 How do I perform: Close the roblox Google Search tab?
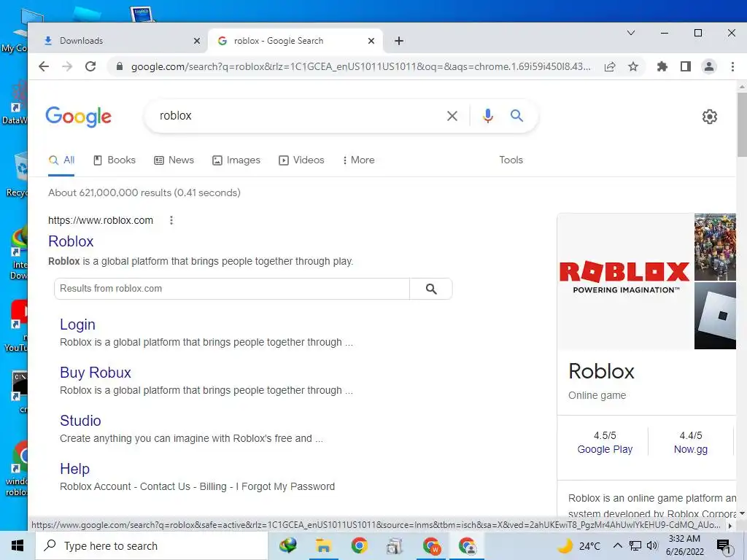coord(371,41)
